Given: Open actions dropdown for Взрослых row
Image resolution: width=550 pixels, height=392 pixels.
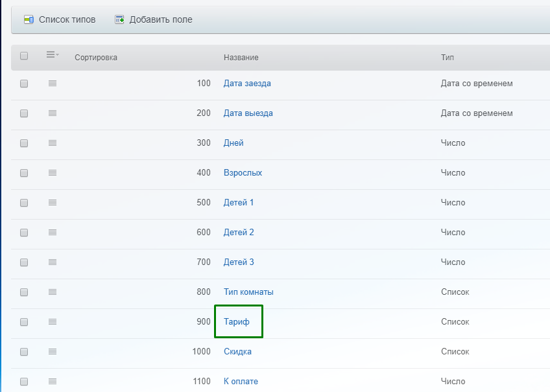Looking at the screenshot, I should (x=53, y=173).
